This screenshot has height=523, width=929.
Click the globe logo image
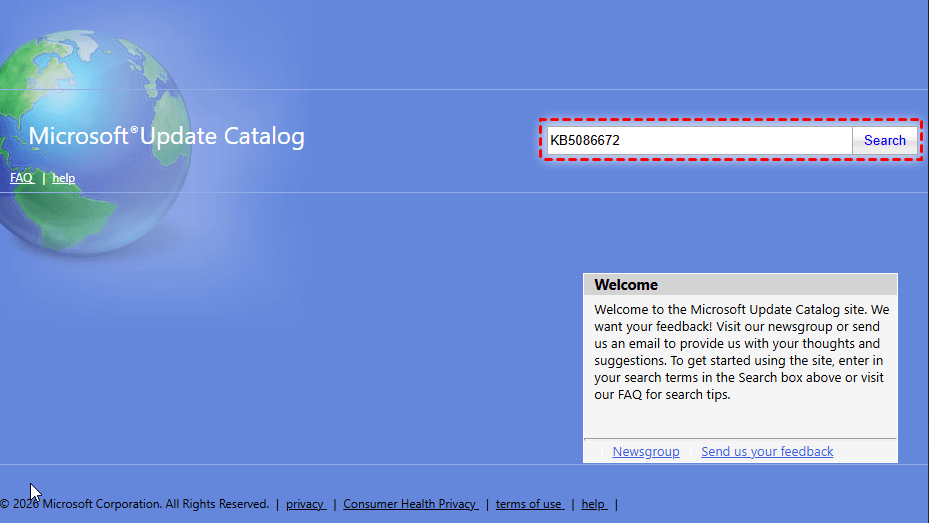(x=95, y=142)
